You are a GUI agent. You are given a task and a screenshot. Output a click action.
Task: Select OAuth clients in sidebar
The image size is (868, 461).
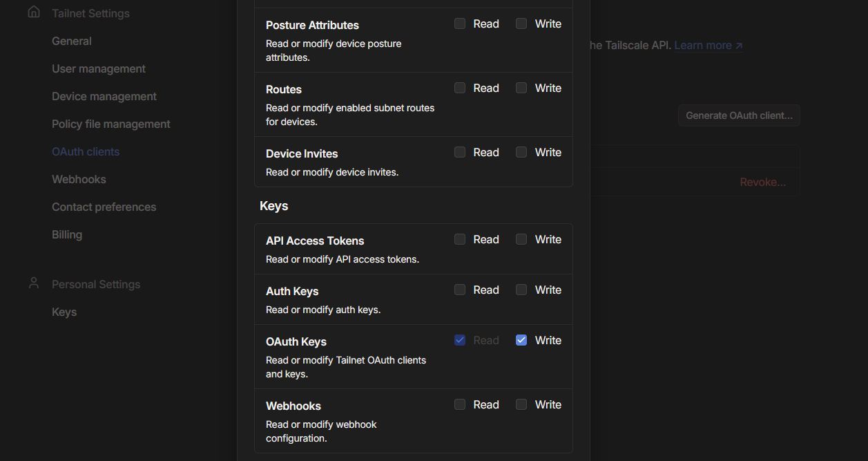(86, 151)
